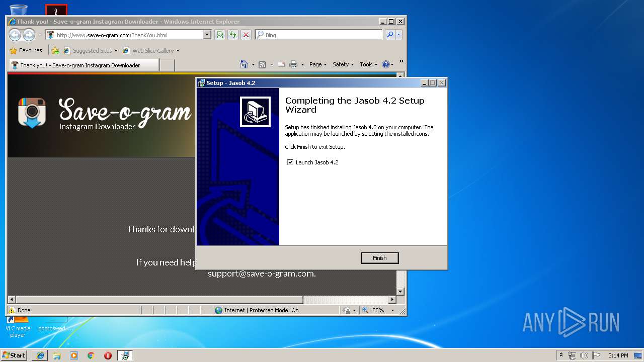
Task: Expand Print options dropdown arrow
Action: pos(302,64)
